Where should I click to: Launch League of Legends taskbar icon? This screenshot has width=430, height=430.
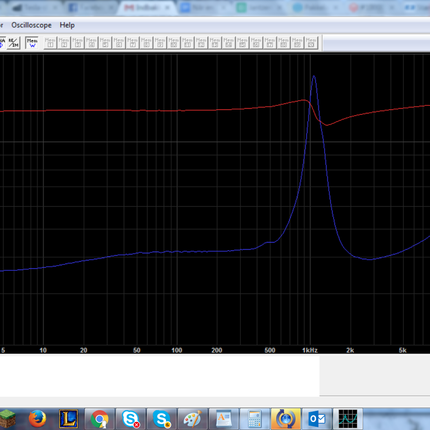(68, 418)
